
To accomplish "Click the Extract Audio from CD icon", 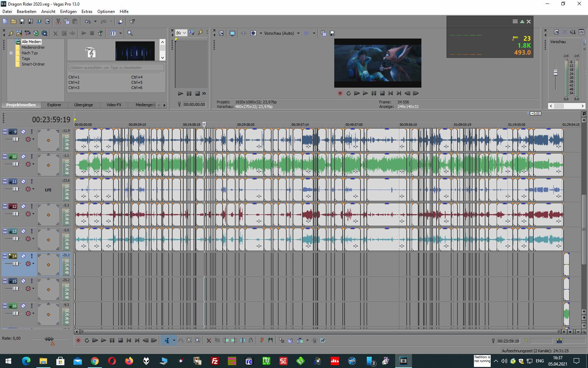I will point(36,33).
